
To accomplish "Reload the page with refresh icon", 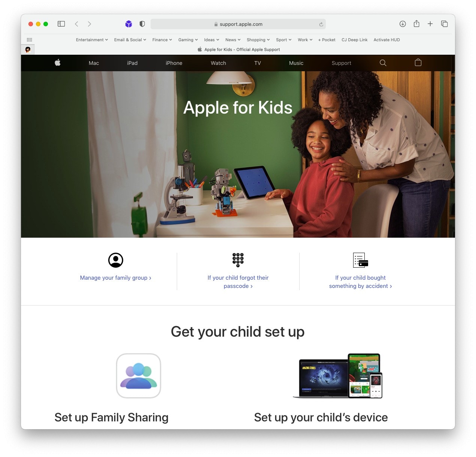I will coord(321,24).
